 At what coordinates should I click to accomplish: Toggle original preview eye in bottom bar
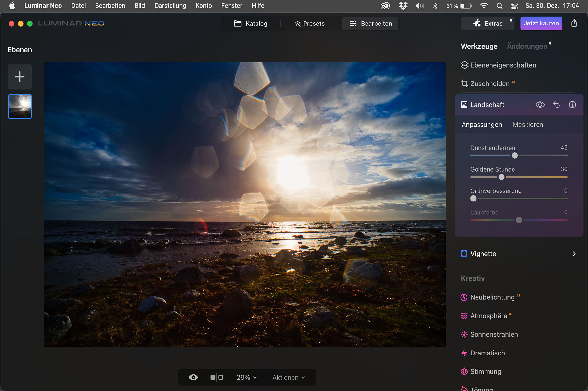(x=193, y=377)
